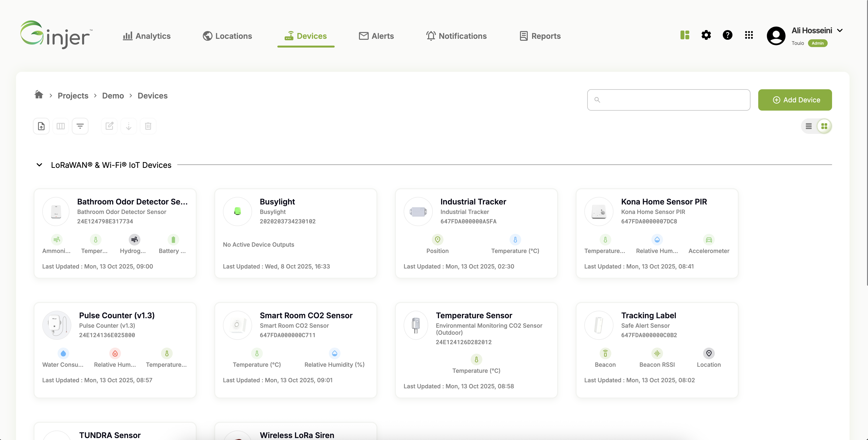Click the home breadcrumb icon
This screenshot has height=440, width=868.
(x=39, y=95)
